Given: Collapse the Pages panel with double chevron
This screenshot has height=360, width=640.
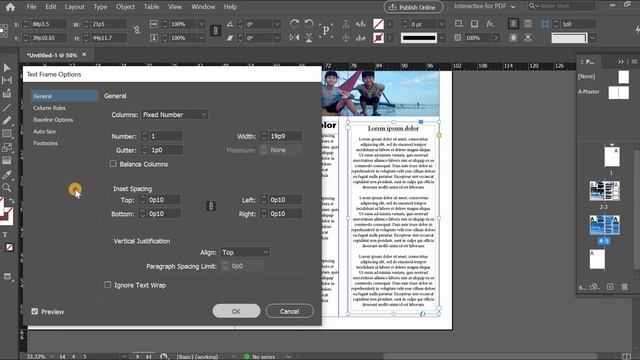Looking at the screenshot, I should [x=621, y=62].
